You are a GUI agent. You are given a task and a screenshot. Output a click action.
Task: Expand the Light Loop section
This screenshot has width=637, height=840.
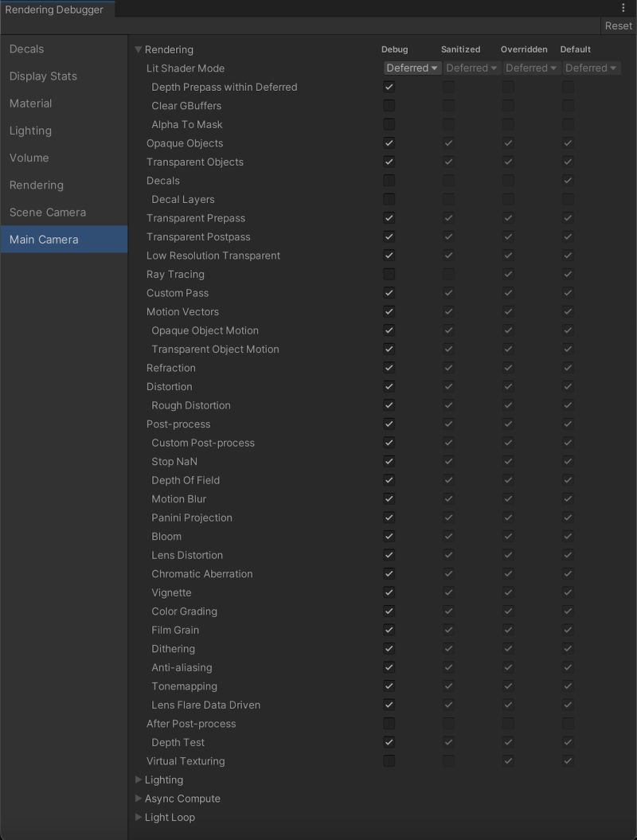[139, 817]
